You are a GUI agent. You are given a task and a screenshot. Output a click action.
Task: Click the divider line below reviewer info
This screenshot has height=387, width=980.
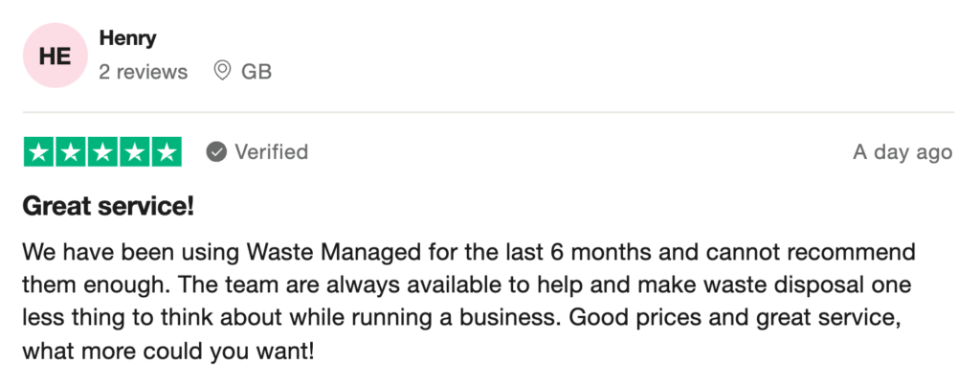489,112
